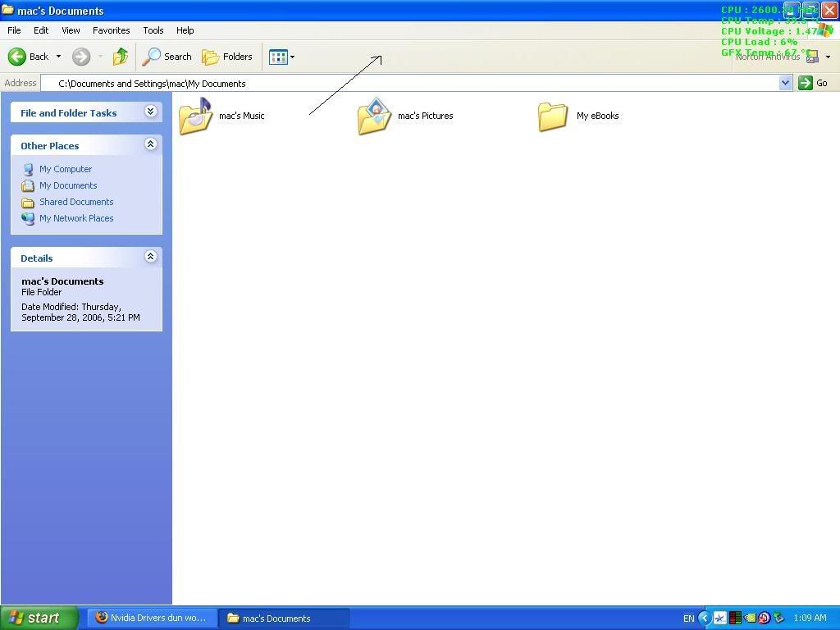Open the mac's Pictures folder icon
Image resolution: width=840 pixels, height=630 pixels.
point(374,116)
